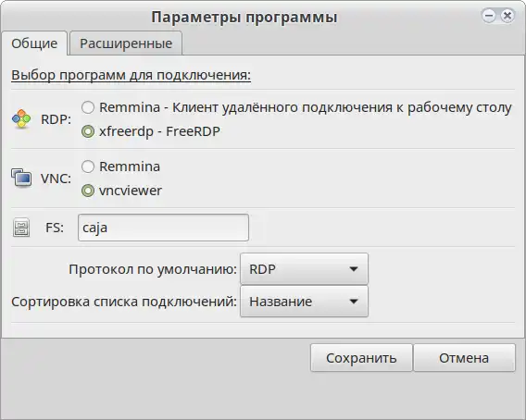Focus the FS file manager field caja

163,228
